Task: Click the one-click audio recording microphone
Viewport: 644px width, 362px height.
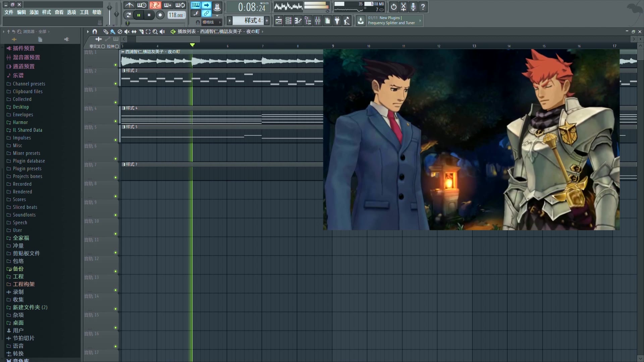Action: [413, 7]
